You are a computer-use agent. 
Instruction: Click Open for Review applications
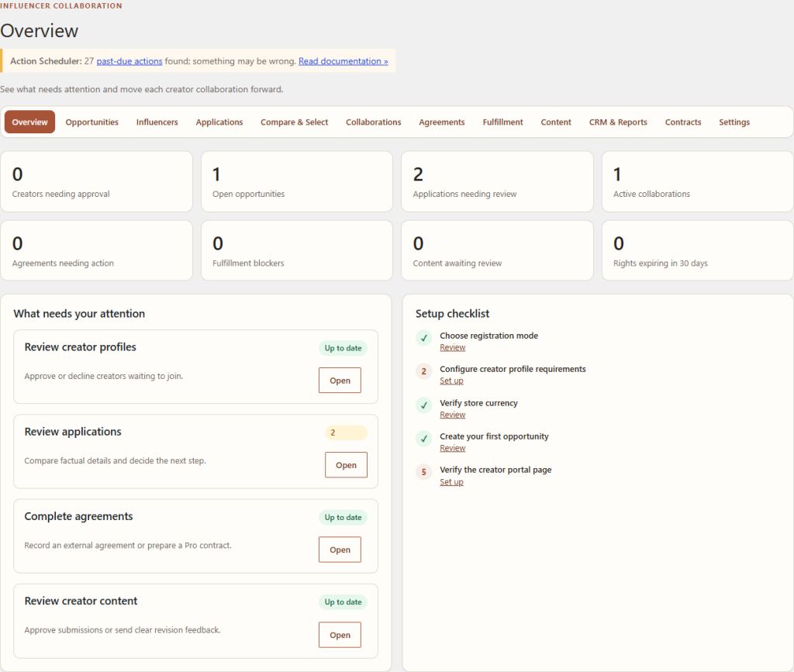point(346,464)
